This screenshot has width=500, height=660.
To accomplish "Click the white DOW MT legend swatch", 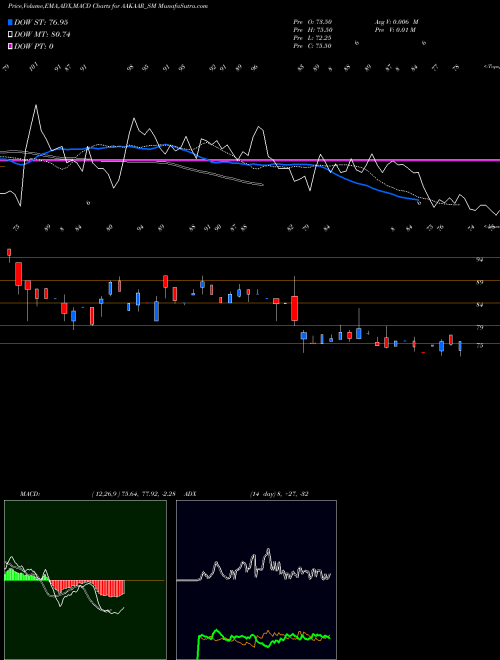I will (x=11, y=35).
